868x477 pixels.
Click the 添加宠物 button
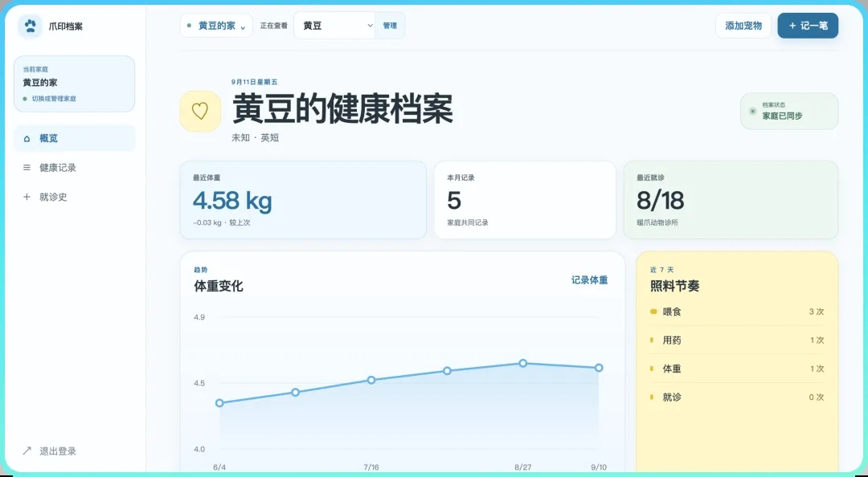pyautogui.click(x=743, y=26)
